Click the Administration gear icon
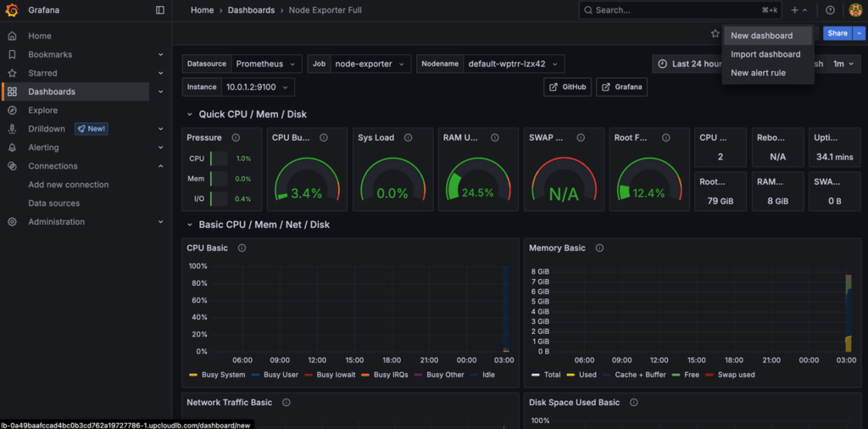This screenshot has height=429, width=868. pos(12,222)
